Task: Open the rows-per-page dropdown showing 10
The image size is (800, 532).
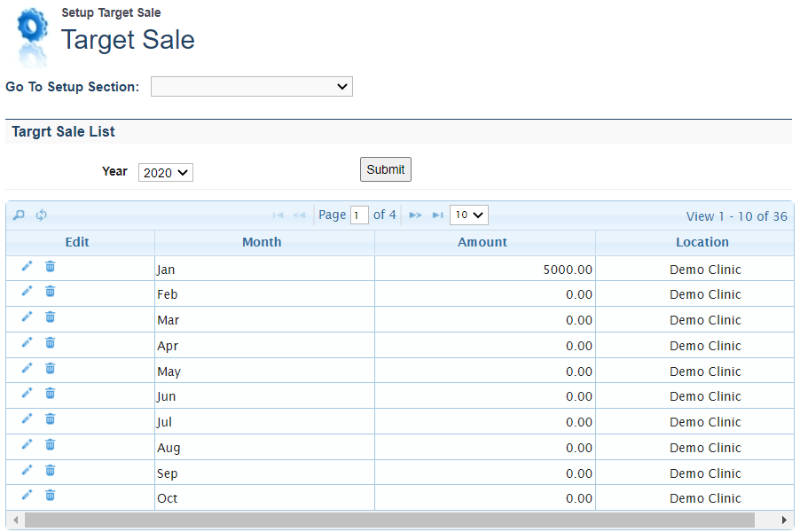Action: click(x=468, y=215)
